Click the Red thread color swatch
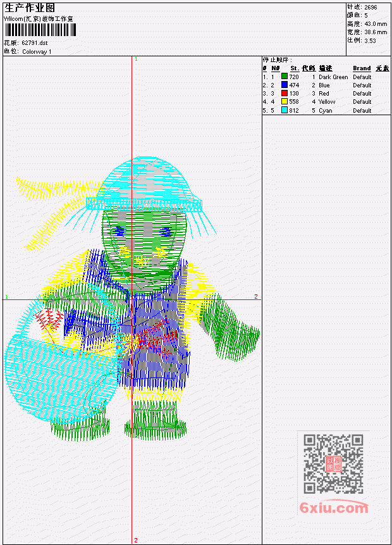 (x=285, y=93)
